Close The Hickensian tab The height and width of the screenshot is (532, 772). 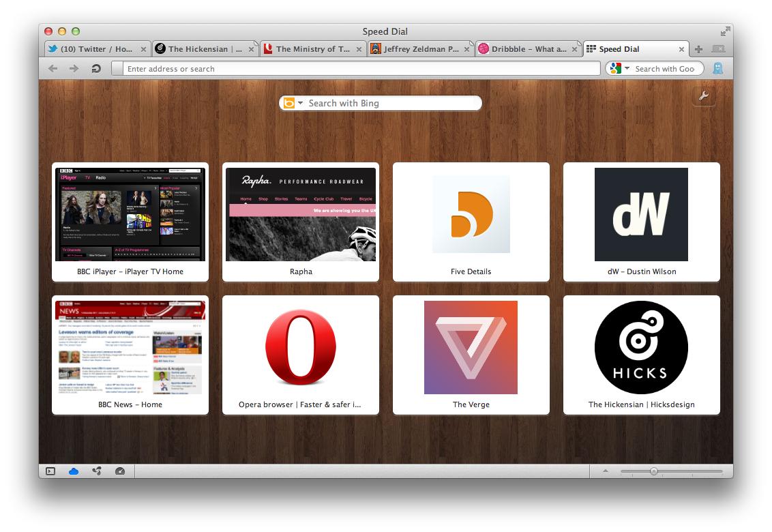(x=251, y=49)
